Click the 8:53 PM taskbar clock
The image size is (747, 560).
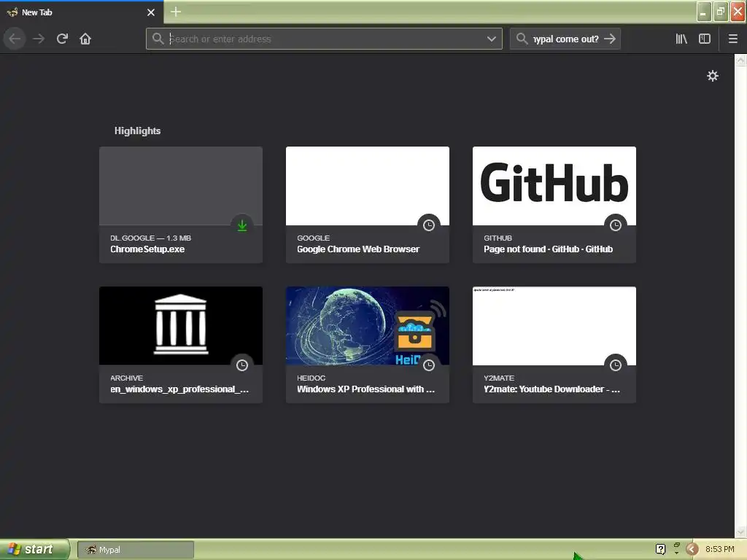(719, 549)
